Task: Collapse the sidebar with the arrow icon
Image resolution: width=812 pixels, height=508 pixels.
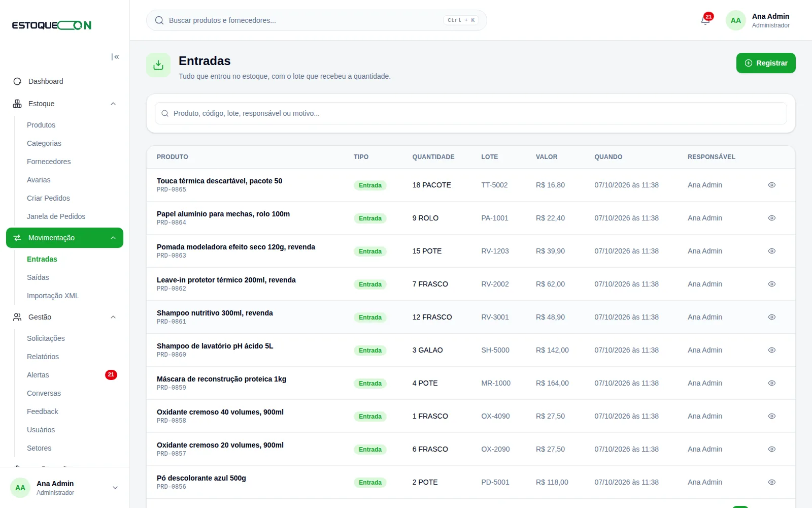Action: [115, 57]
